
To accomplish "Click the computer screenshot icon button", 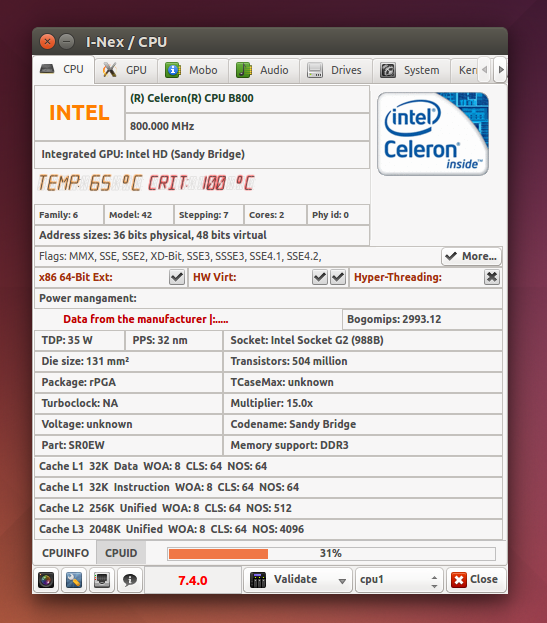I will click(x=102, y=580).
